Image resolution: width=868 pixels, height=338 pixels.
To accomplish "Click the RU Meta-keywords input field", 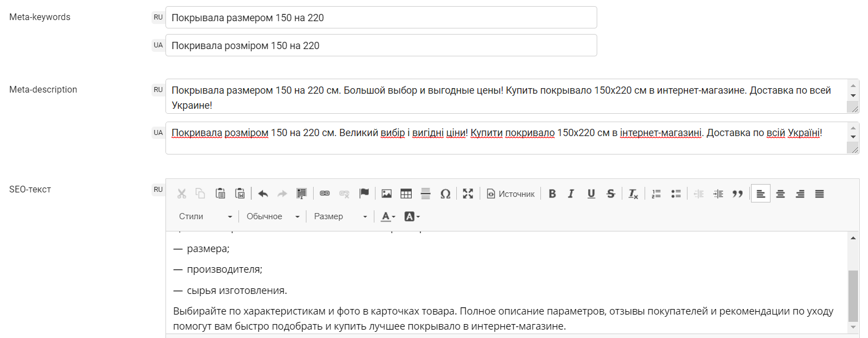I will click(x=381, y=17).
